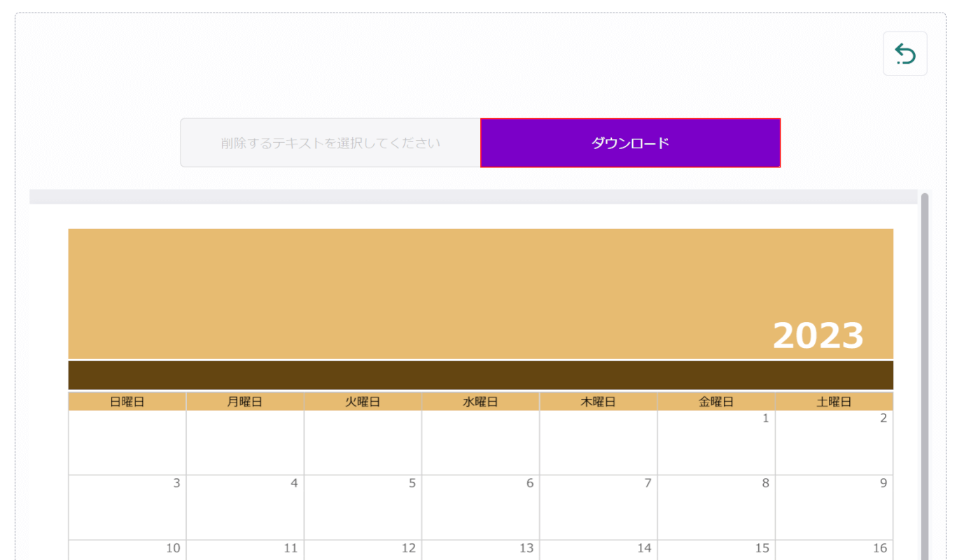This screenshot has height=560, width=971.
Task: Select the 火曜日 header cell
Action: click(x=363, y=402)
